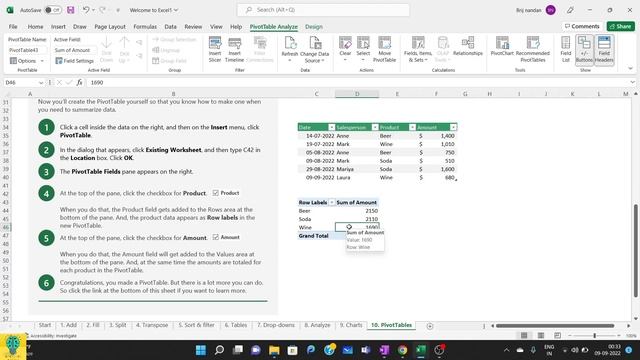Toggle the Field List pane
This screenshot has width=640, height=360.
(565, 50)
